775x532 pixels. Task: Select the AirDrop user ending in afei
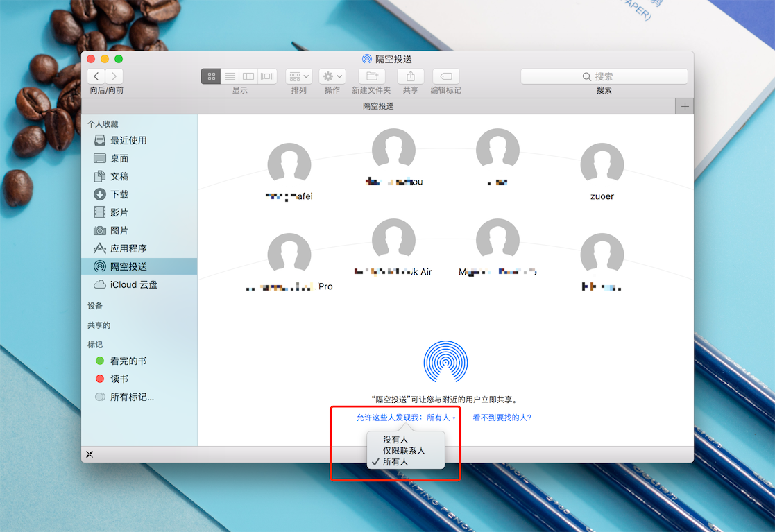point(289,164)
